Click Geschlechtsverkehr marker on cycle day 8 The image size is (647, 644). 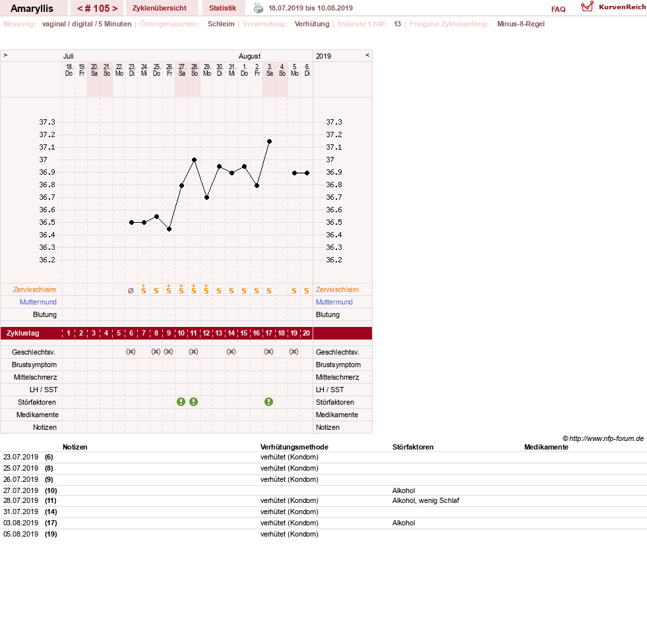156,352
